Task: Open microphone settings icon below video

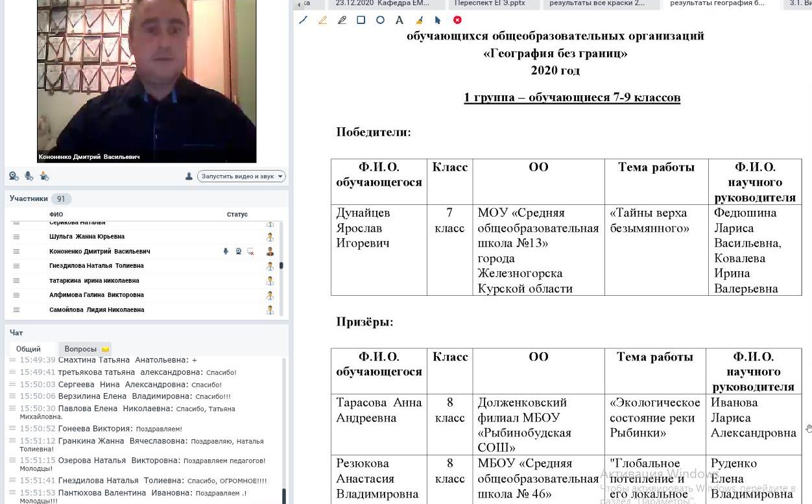Action: [x=29, y=176]
